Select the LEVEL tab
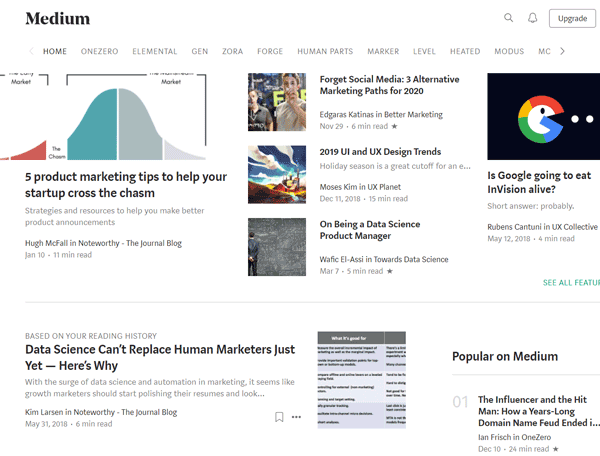 click(424, 51)
